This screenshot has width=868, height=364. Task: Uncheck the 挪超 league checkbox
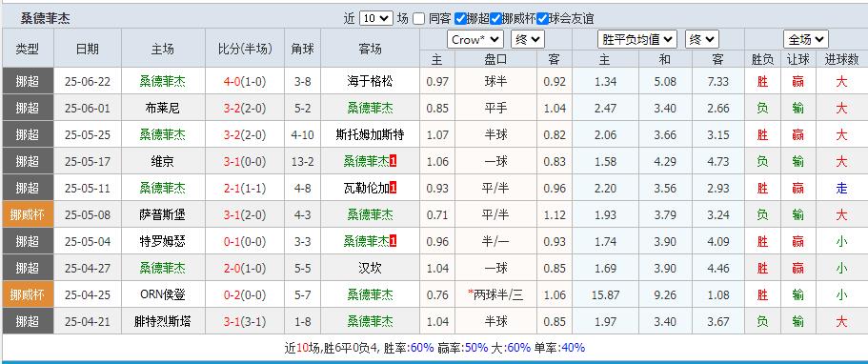coord(460,18)
